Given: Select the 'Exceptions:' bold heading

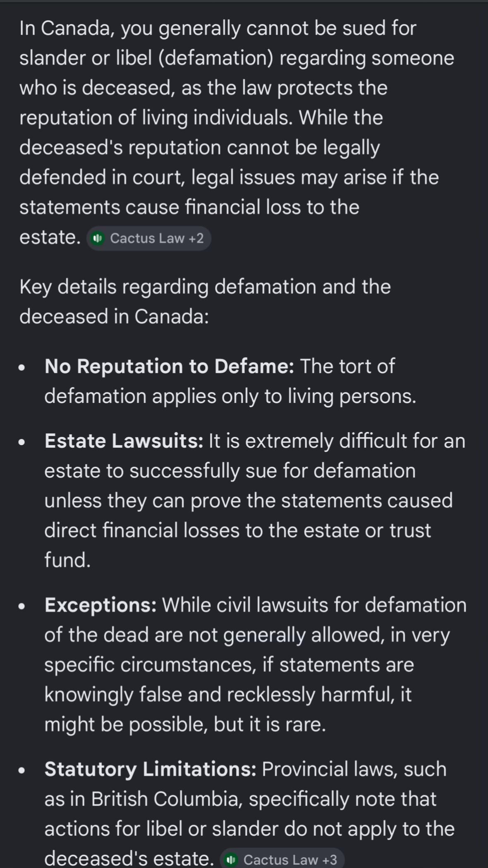Looking at the screenshot, I should tap(100, 605).
